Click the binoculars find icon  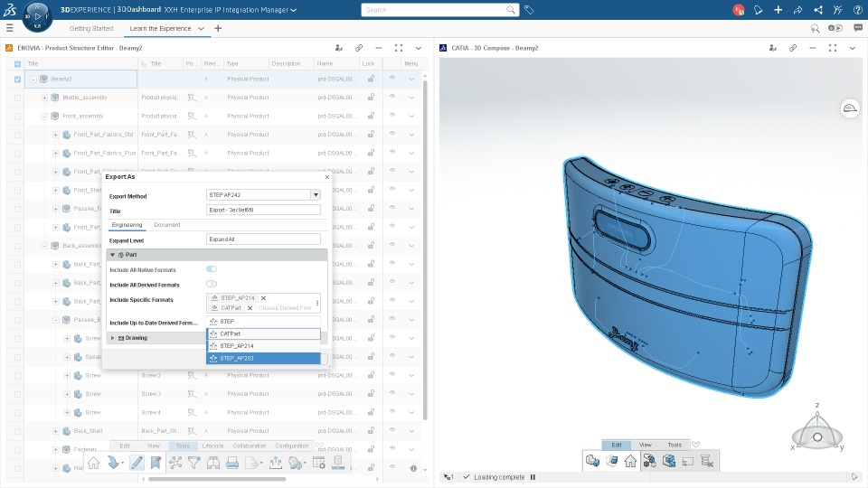click(213, 463)
